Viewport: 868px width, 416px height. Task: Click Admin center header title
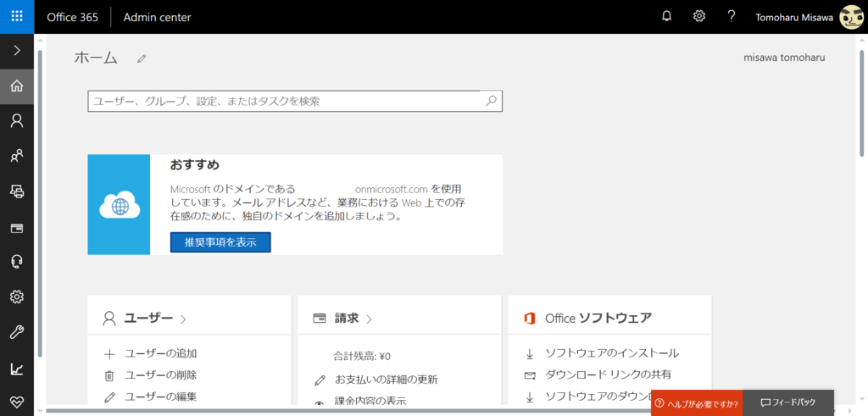click(x=157, y=17)
